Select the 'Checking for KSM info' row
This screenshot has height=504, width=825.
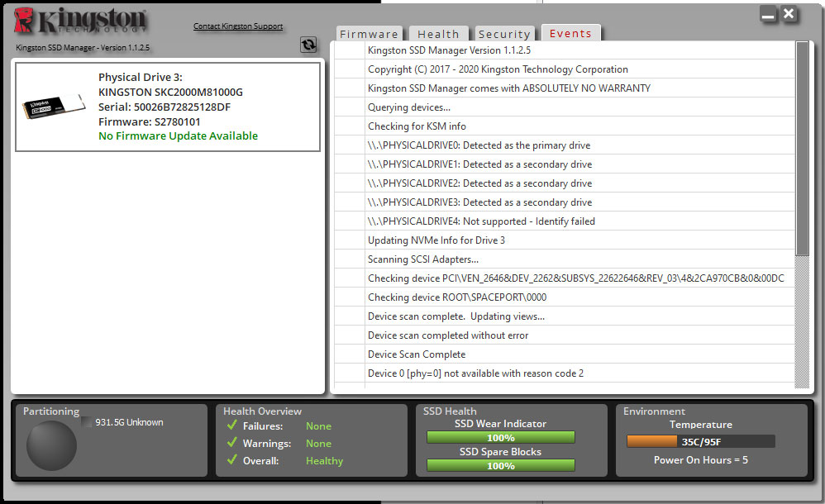(565, 126)
